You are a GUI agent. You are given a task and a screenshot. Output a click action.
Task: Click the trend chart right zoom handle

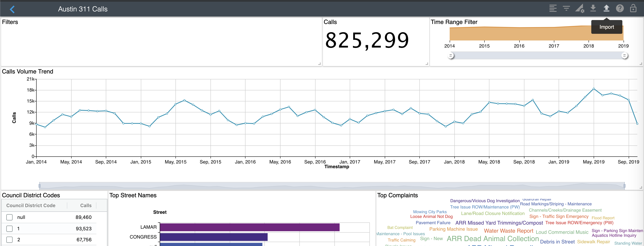625,186
